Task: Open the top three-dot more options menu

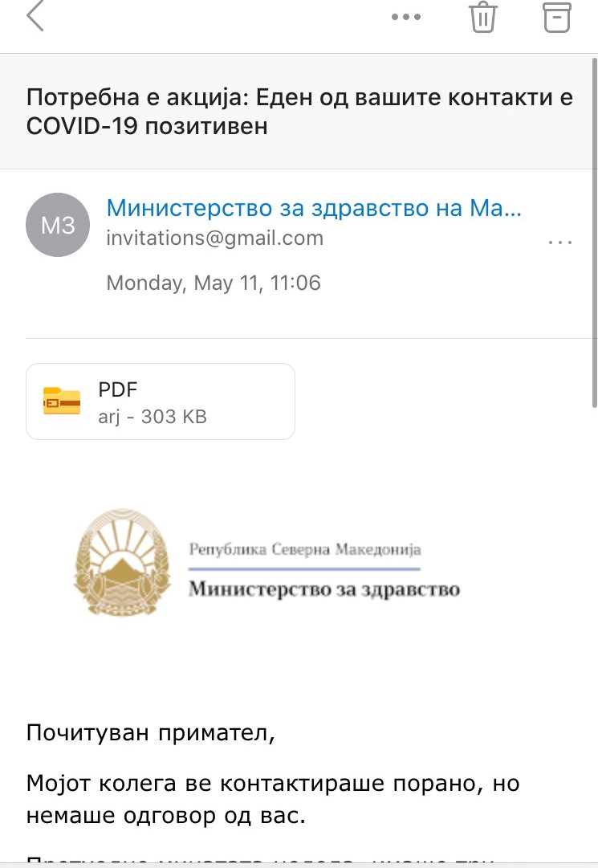Action: tap(406, 17)
